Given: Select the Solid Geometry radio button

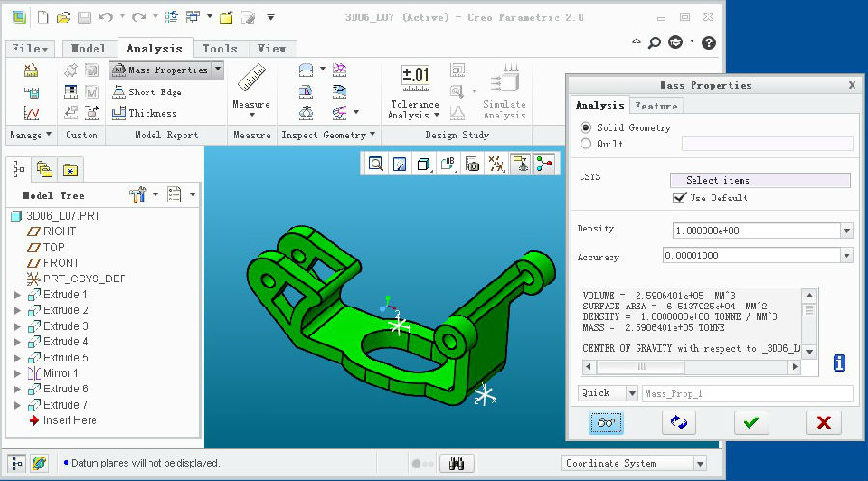Looking at the screenshot, I should 585,127.
